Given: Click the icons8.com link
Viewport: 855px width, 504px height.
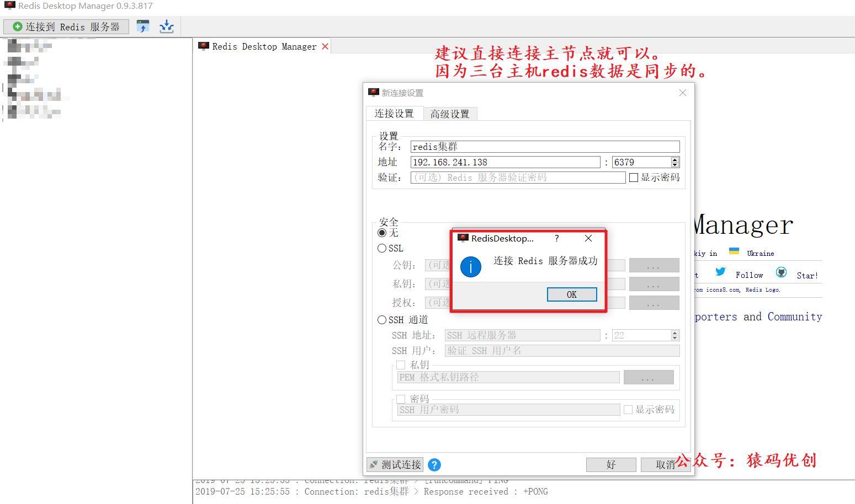Looking at the screenshot, I should tap(723, 289).
